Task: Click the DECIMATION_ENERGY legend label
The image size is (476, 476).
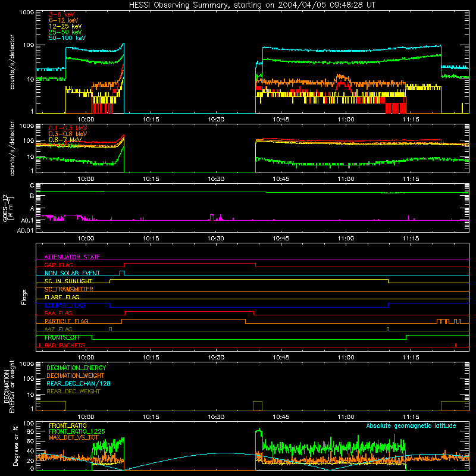Action: click(x=76, y=368)
